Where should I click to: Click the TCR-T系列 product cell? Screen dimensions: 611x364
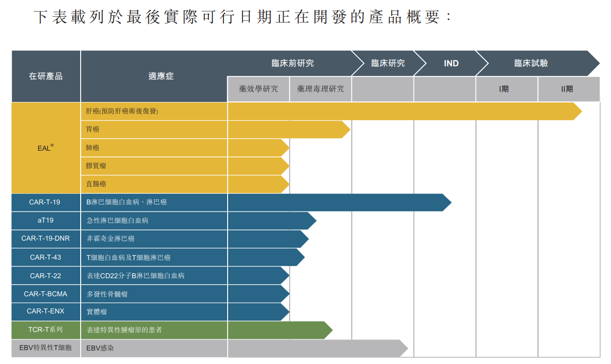[46, 330]
